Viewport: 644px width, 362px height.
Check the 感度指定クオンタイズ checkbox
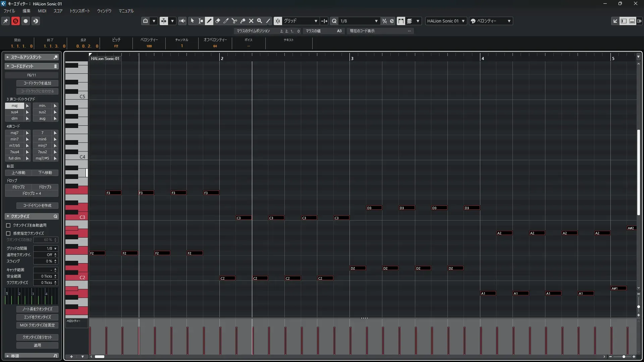pyautogui.click(x=8, y=233)
